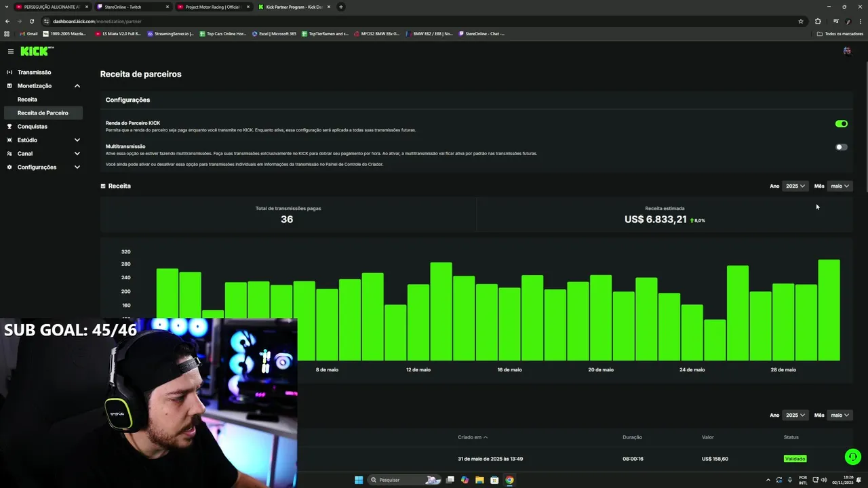The width and height of the screenshot is (868, 488).
Task: Open the apps grid in bookmarks bar
Action: pyautogui.click(x=7, y=33)
